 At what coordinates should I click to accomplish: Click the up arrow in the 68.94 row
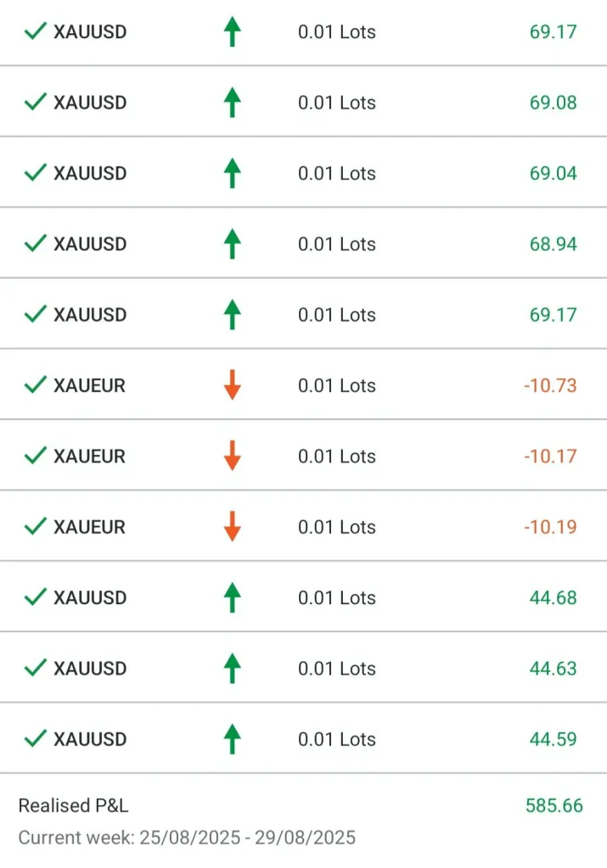(x=232, y=244)
